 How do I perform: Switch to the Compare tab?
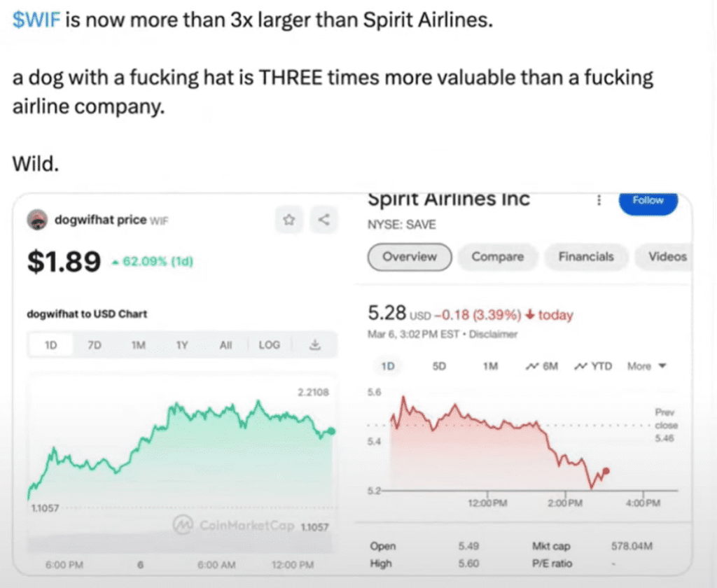(x=497, y=257)
